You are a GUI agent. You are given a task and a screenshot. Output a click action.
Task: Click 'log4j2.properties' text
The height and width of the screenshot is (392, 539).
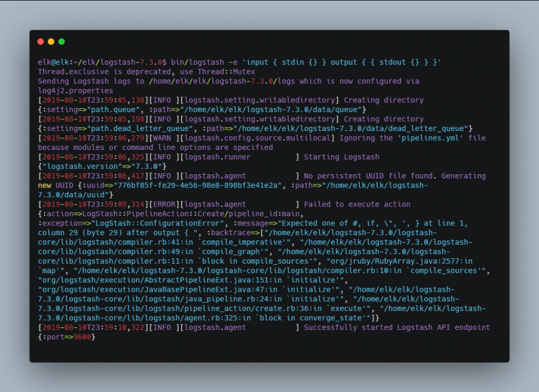click(75, 91)
